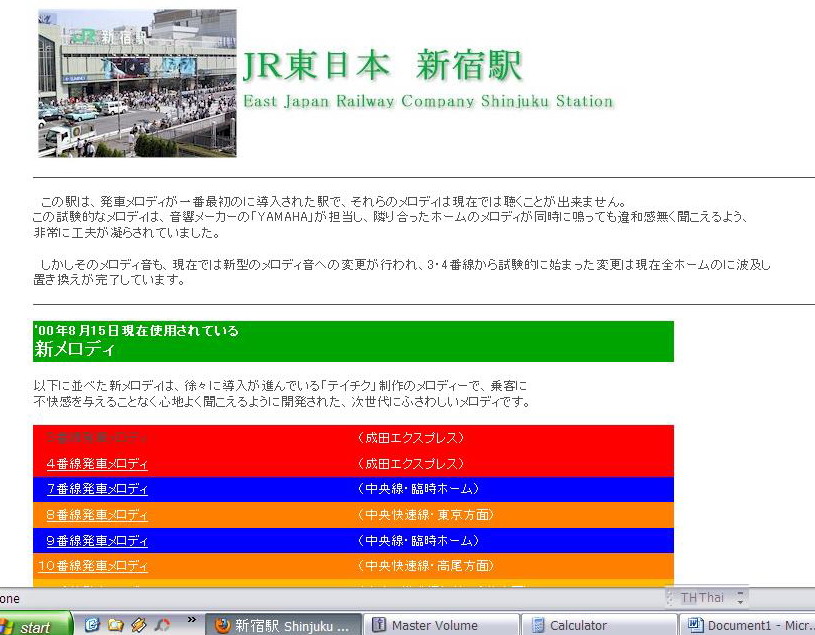Click the 新メロディ green section header
This screenshot has width=815, height=635.
click(353, 341)
